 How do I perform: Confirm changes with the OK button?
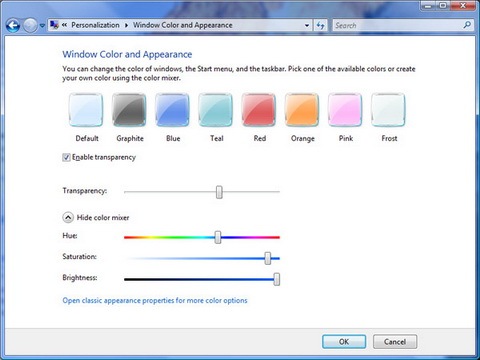pos(344,342)
